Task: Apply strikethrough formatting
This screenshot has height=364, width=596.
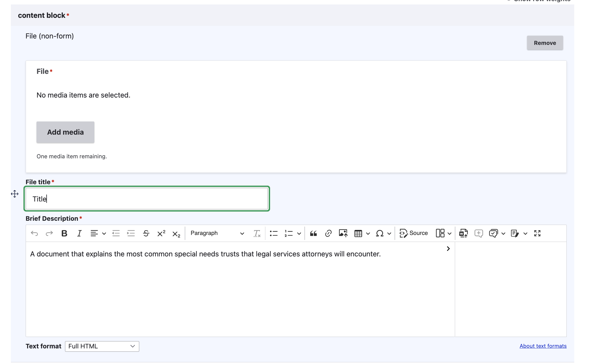Action: (x=146, y=233)
